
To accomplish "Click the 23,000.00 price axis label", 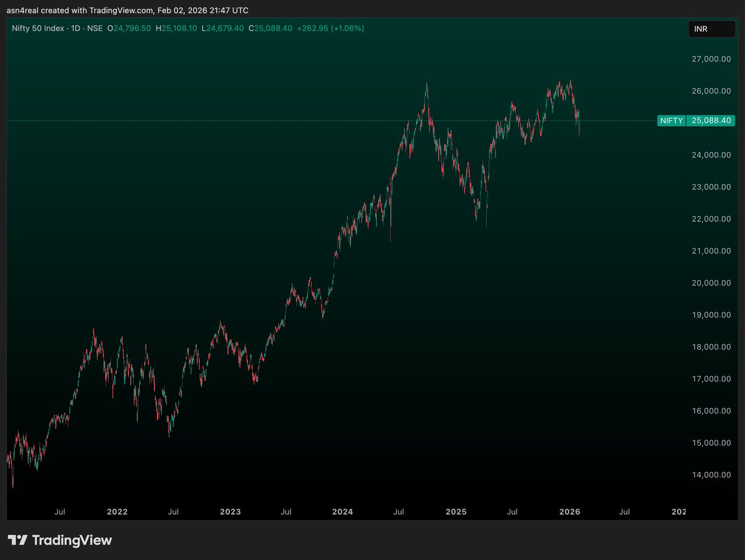I will pyautogui.click(x=711, y=187).
